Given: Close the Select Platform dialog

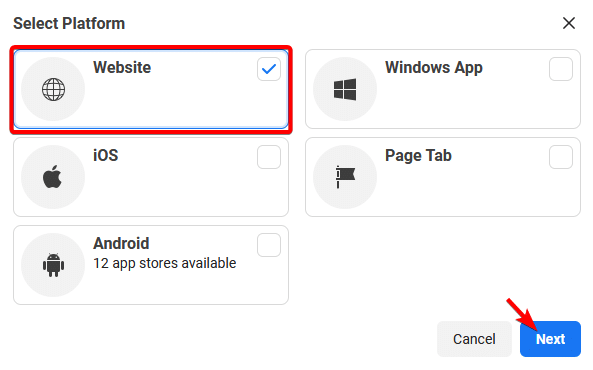Looking at the screenshot, I should point(569,23).
